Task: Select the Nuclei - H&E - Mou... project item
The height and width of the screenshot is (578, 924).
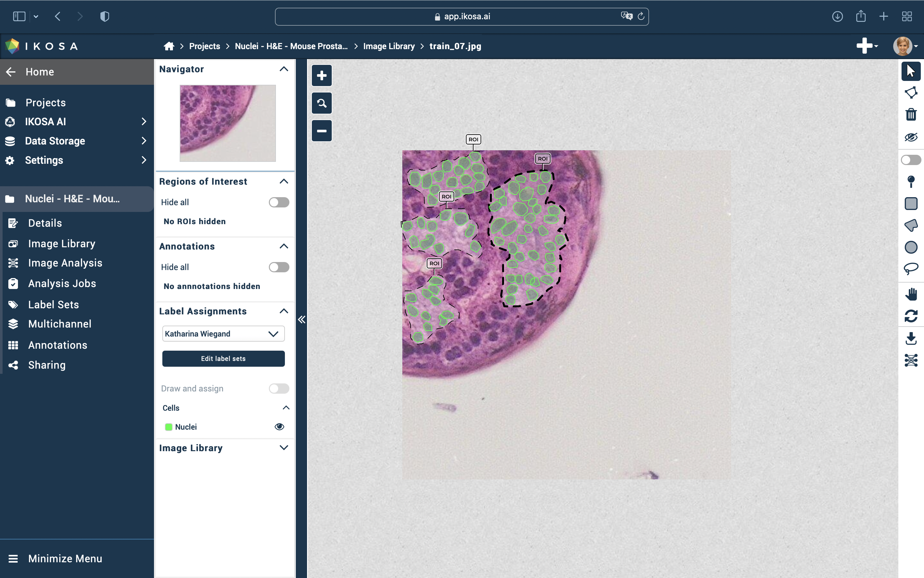Action: coord(77,199)
